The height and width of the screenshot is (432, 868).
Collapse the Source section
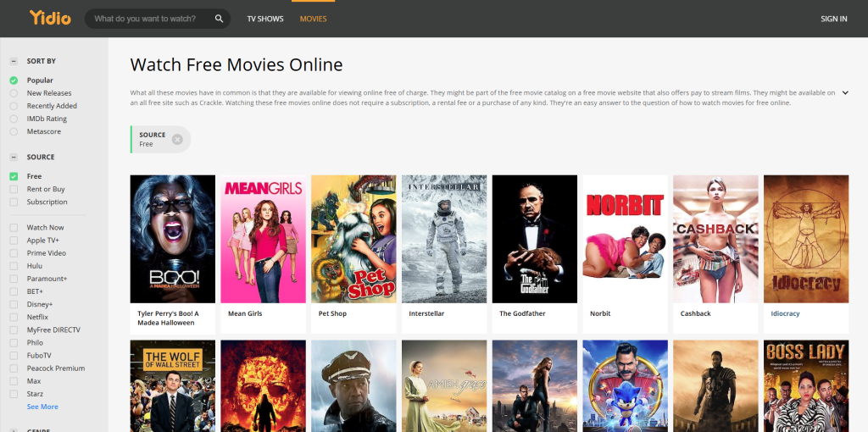pos(14,157)
